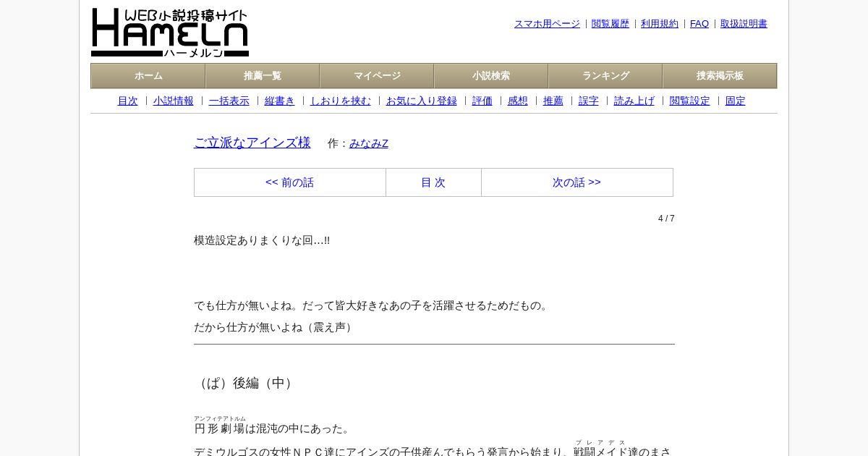Open the 推薦一覧 tab
This screenshot has width=868, height=456.
(x=263, y=76)
